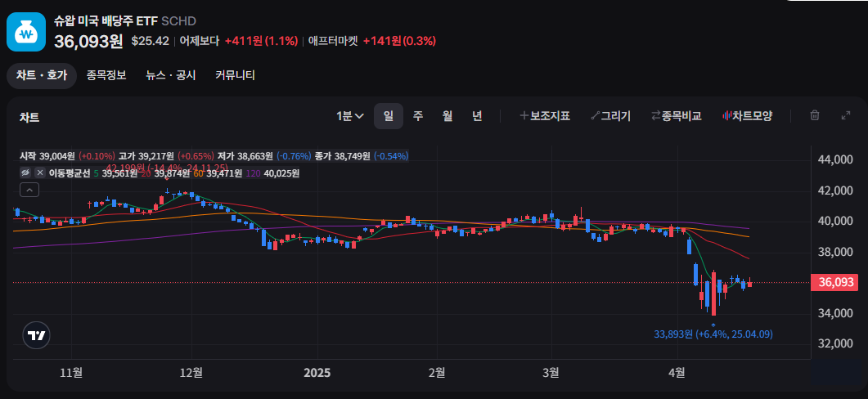Screen dimensions: 868x399
Task: Open the 차트 · 호가 tab
Action: 42,76
